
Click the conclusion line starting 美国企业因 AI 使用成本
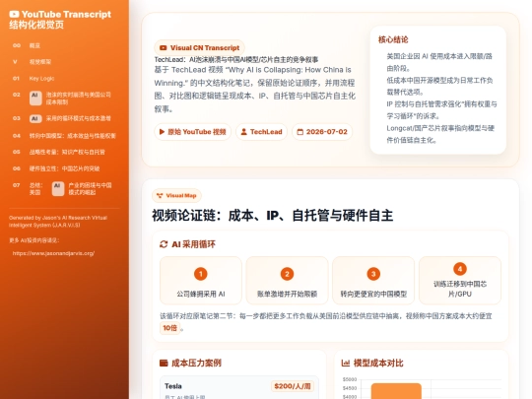(x=439, y=62)
